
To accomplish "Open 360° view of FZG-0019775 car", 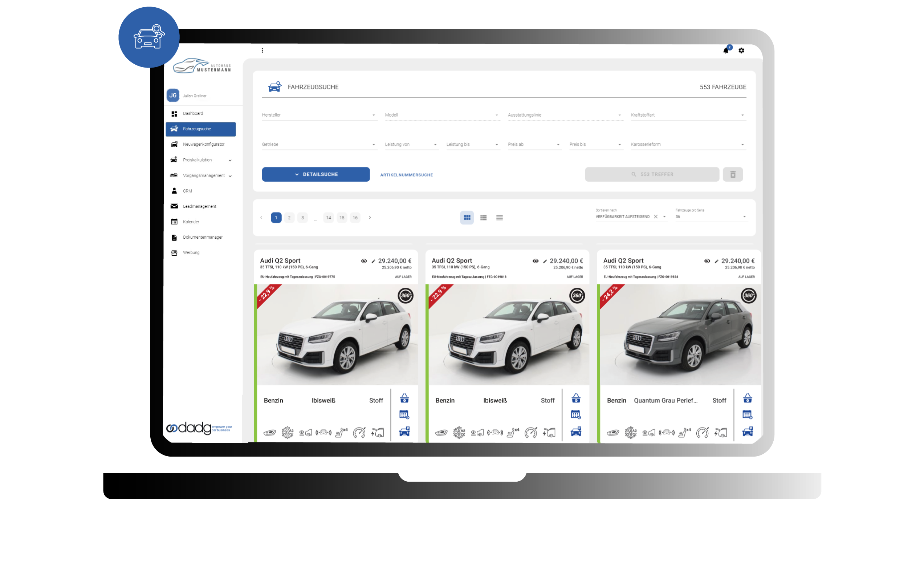I will point(406,296).
